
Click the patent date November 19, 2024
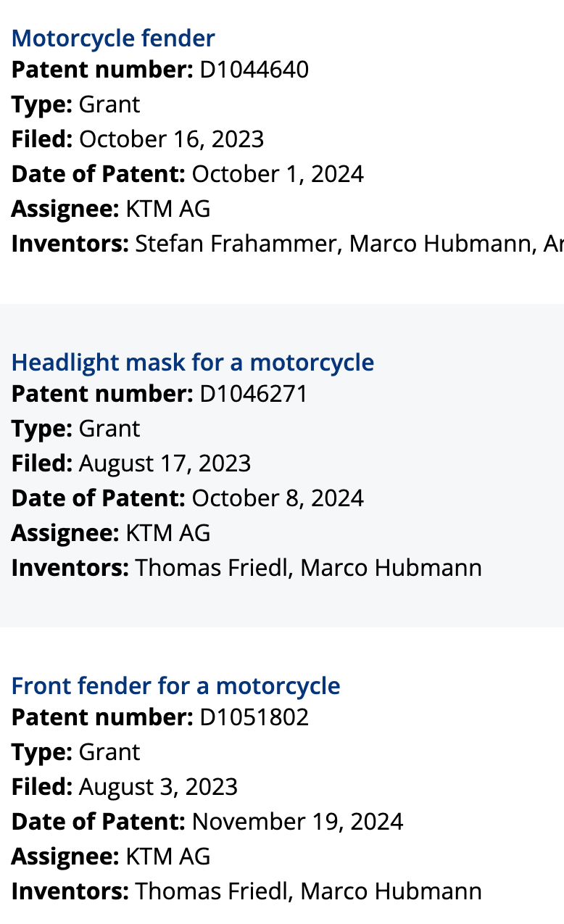tap(297, 822)
